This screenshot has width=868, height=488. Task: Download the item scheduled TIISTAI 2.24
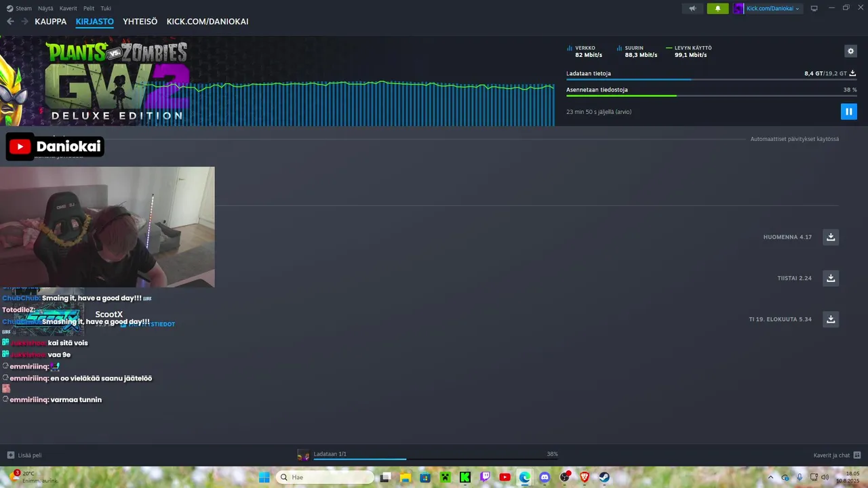pos(831,278)
